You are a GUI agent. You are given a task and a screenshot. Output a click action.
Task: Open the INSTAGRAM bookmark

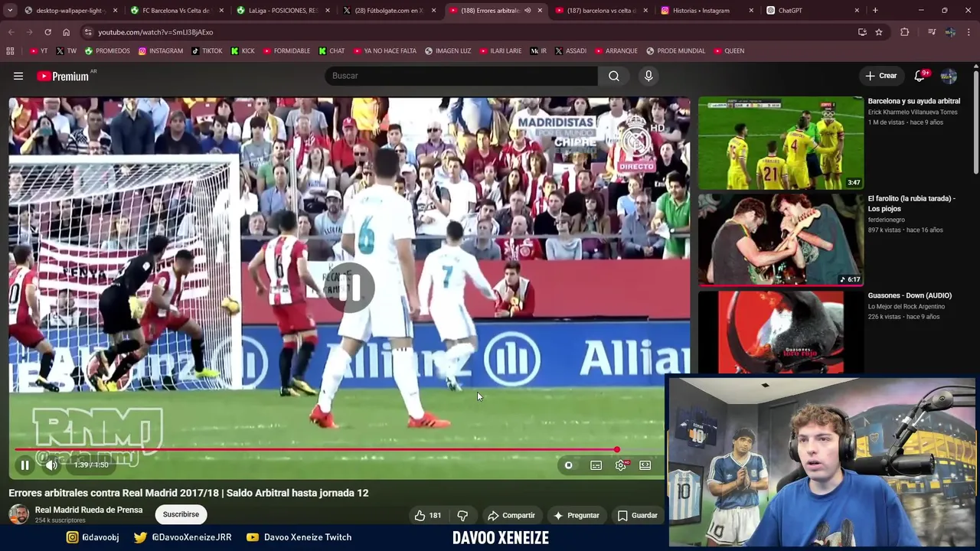tap(160, 51)
